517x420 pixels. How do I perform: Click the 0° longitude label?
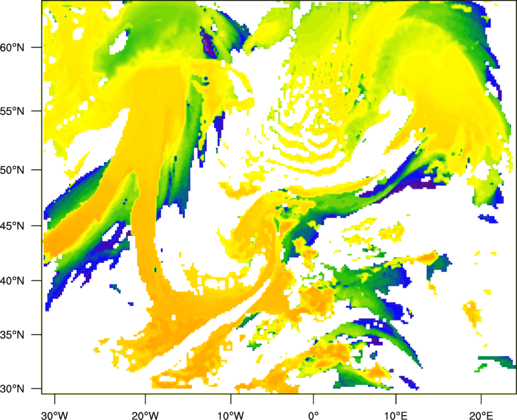313,415
